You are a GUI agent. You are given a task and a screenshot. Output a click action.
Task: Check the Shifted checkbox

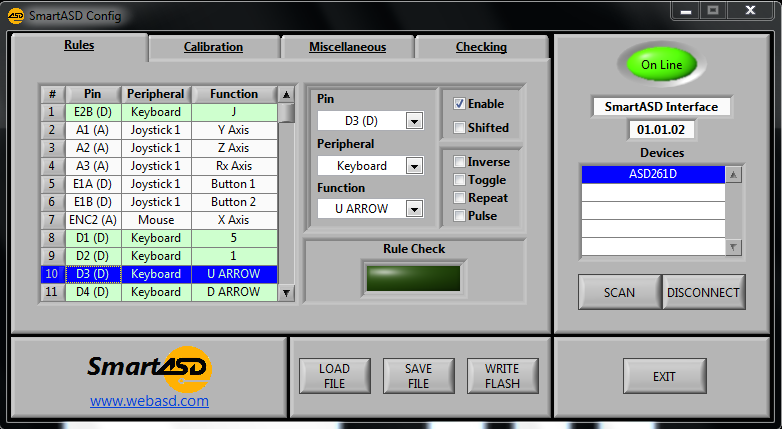(459, 128)
